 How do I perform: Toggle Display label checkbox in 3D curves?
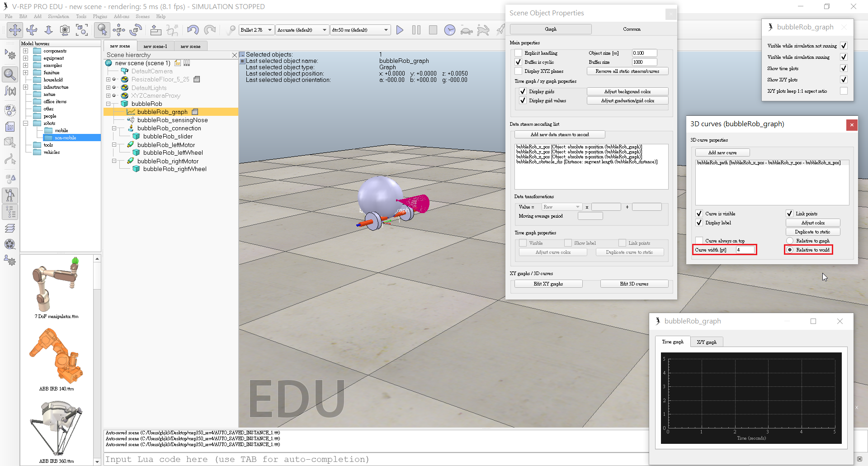[x=699, y=223]
